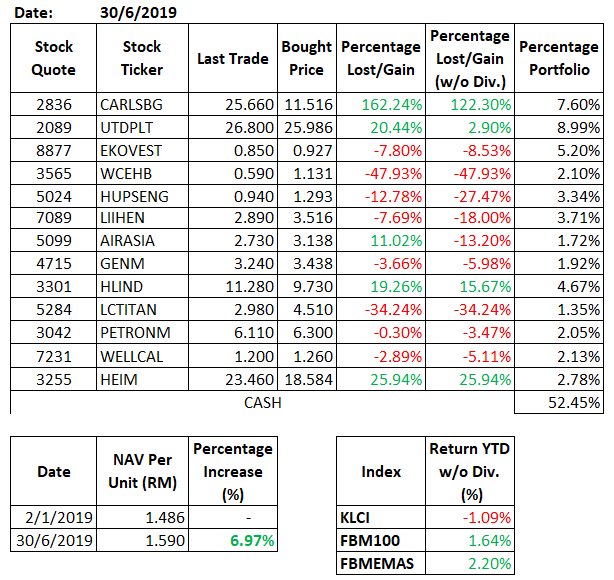The image size is (614, 580).
Task: Click the CARLSBG stock ticker cell
Action: (141, 104)
